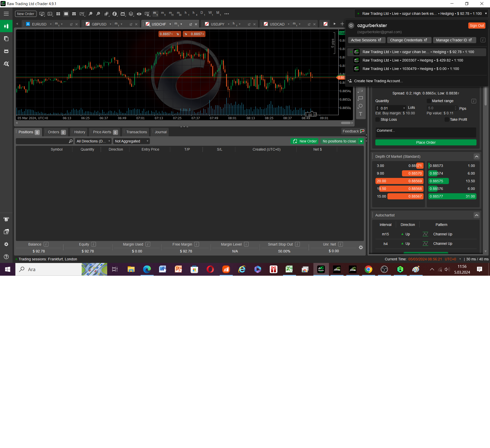The height and width of the screenshot is (448, 490).
Task: Open the chart templates settings icon
Action: point(147,14)
